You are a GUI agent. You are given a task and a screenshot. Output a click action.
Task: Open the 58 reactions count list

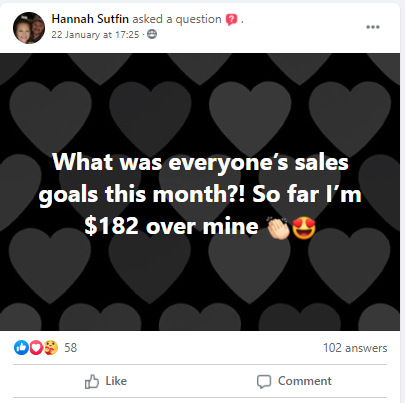[x=70, y=348]
